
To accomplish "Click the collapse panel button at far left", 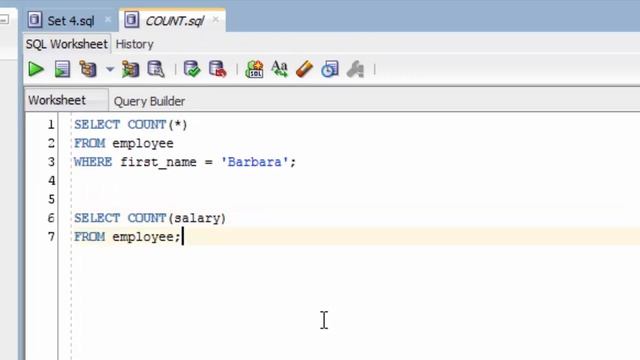I will point(4,19).
